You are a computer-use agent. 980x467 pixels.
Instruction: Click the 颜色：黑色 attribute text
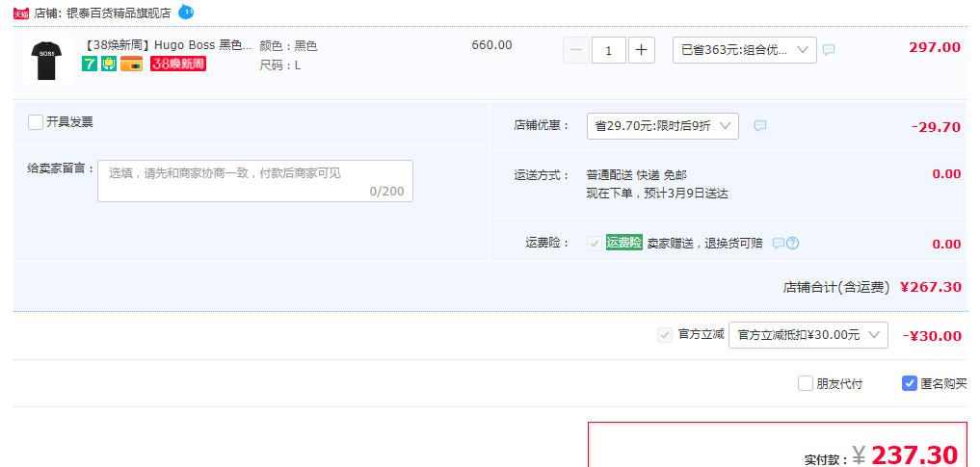pyautogui.click(x=289, y=45)
